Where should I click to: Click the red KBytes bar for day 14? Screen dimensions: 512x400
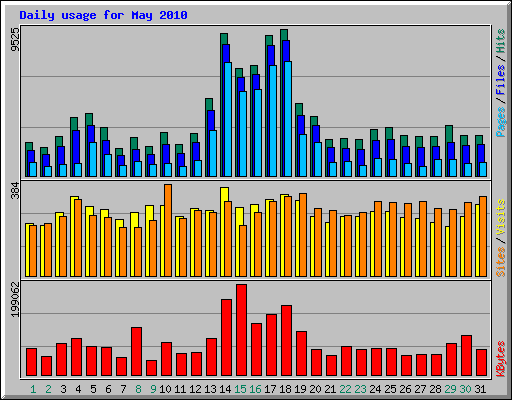point(226,338)
